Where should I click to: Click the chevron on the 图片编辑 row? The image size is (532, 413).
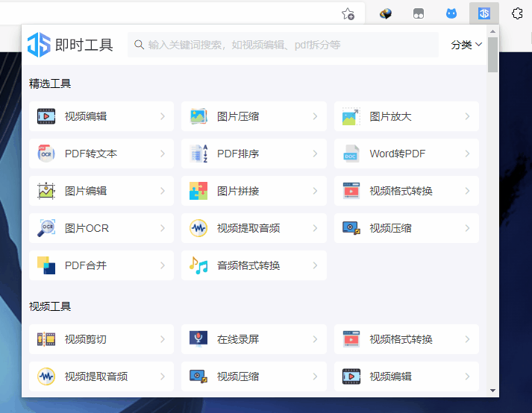click(x=163, y=191)
